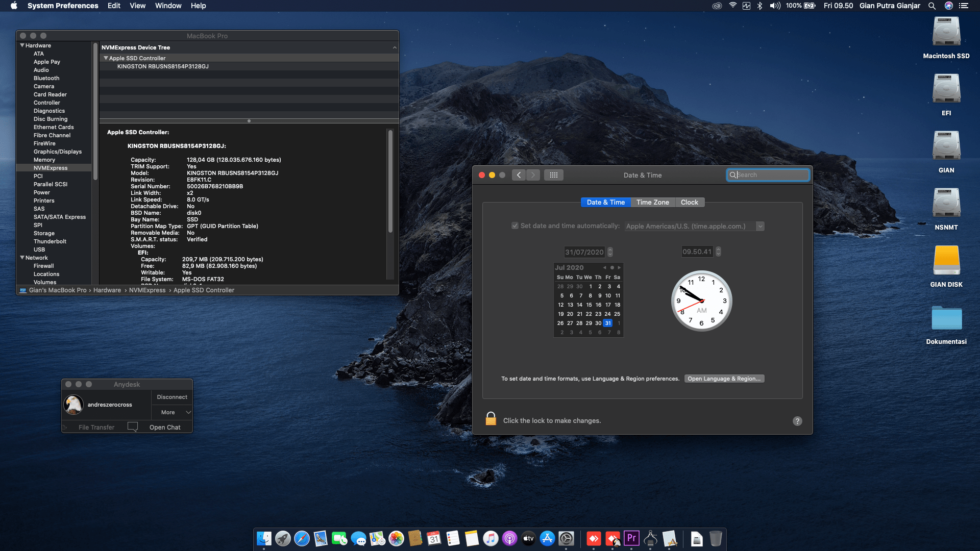Disable Set date and time automatically
This screenshot has width=980, height=551.
[515, 226]
